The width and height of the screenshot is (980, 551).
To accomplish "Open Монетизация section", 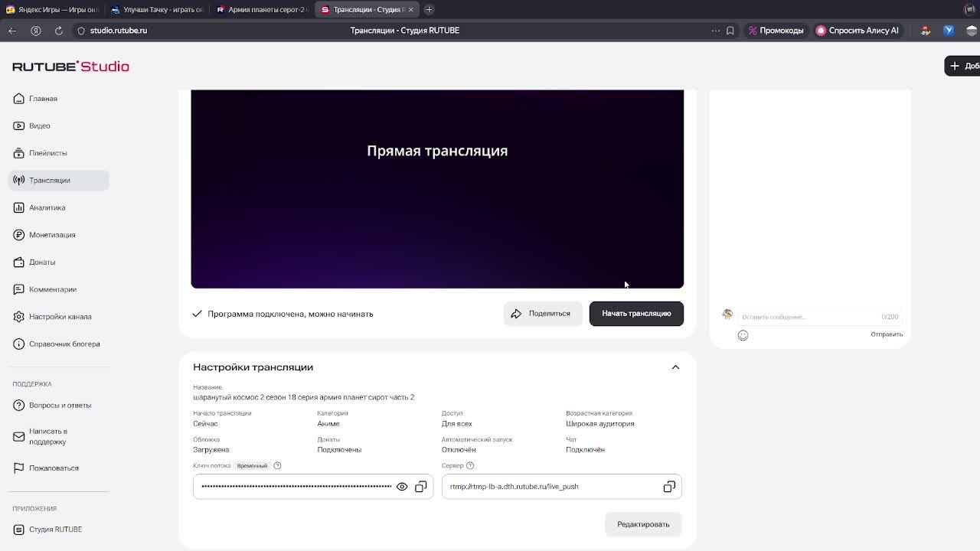I will [x=58, y=235].
